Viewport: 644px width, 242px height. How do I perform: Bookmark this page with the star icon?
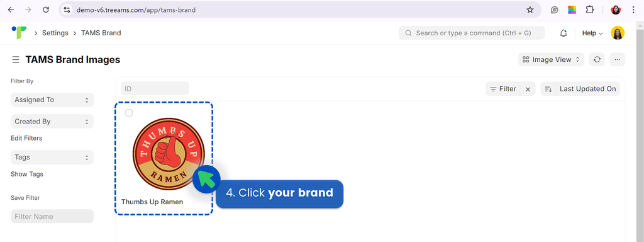530,10
